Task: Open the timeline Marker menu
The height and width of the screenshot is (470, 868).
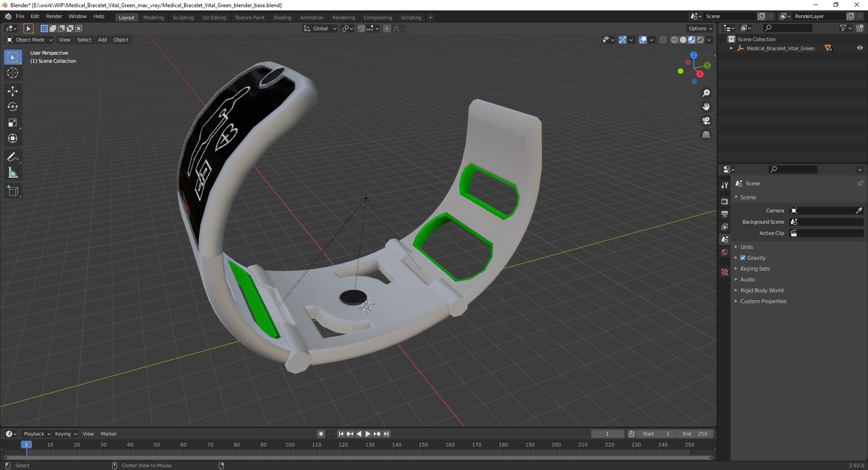Action: coord(108,434)
